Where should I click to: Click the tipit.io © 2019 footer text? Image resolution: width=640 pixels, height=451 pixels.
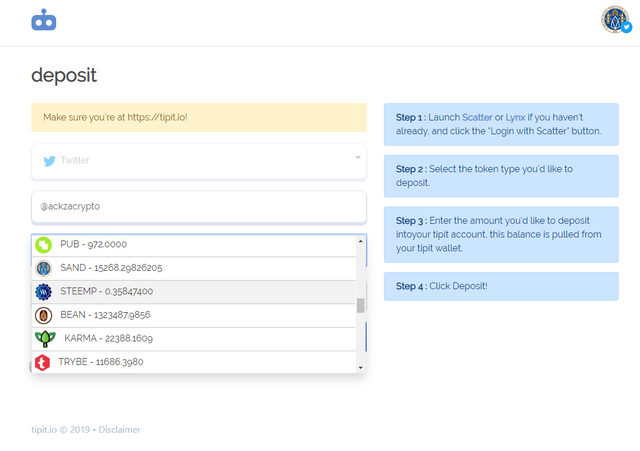(60, 430)
